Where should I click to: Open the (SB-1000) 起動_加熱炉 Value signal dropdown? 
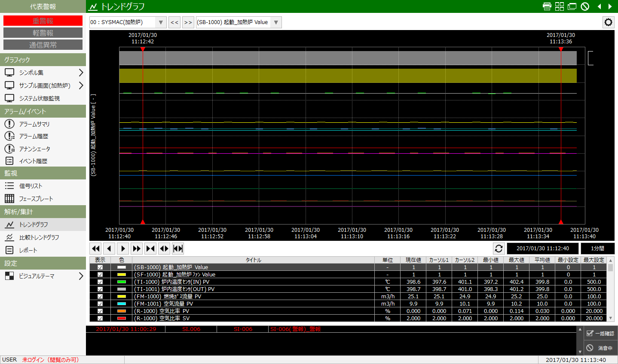pos(276,22)
